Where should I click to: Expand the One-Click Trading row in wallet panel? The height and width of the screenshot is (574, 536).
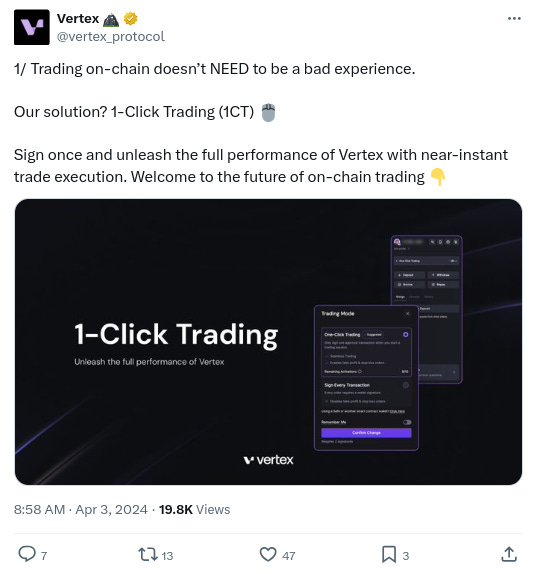(x=427, y=261)
